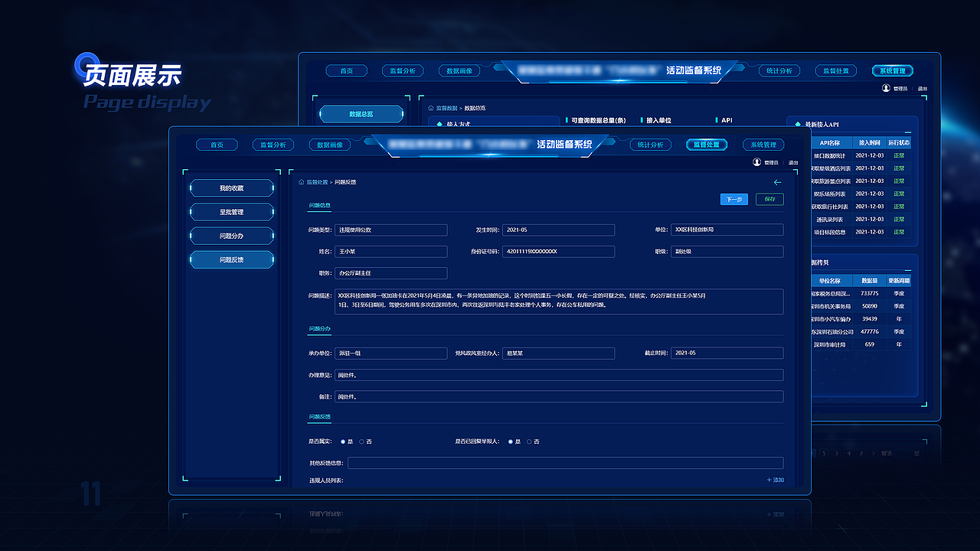Click the 50890 data count cell
This screenshot has width=980, height=551.
pyautogui.click(x=869, y=306)
